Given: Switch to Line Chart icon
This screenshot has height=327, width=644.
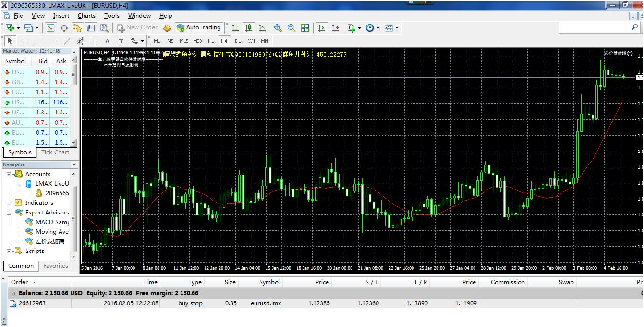Looking at the screenshot, I should coord(262,28).
